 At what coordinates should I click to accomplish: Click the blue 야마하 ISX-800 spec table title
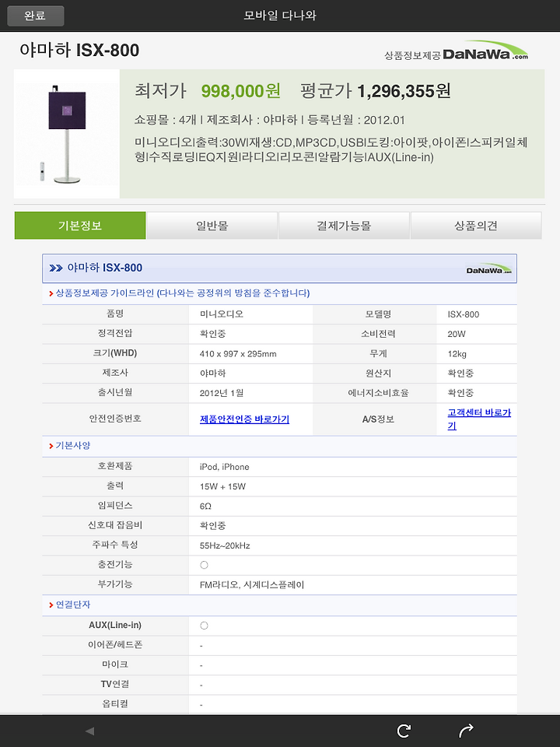pyautogui.click(x=105, y=268)
